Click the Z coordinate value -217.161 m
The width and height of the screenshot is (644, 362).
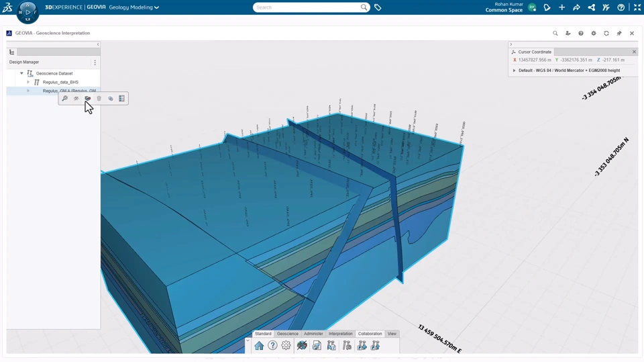point(614,60)
